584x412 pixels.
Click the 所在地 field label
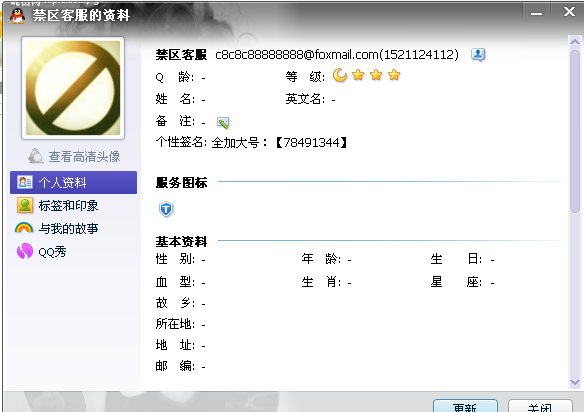[x=175, y=324]
